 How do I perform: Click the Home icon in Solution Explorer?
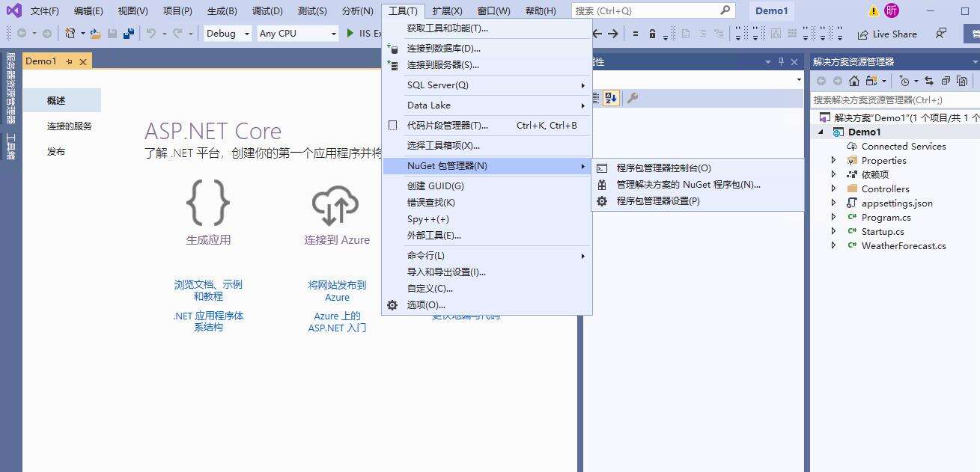pyautogui.click(x=853, y=81)
